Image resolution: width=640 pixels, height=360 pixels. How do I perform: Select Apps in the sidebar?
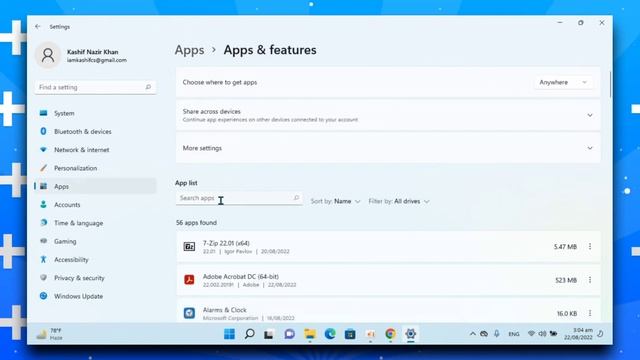96,186
